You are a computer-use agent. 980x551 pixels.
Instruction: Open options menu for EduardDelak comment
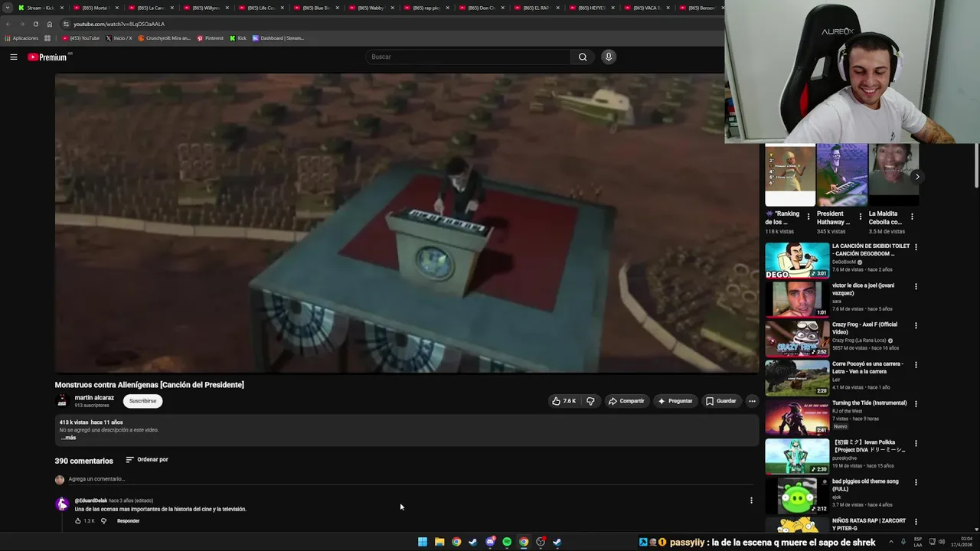click(751, 500)
